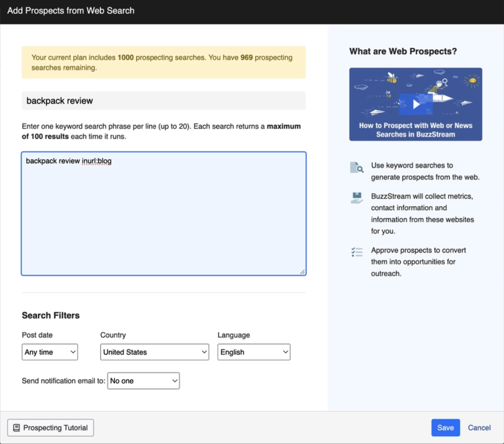Play the How to Prospect video
Screen dimensions: 504x444
coord(416,104)
